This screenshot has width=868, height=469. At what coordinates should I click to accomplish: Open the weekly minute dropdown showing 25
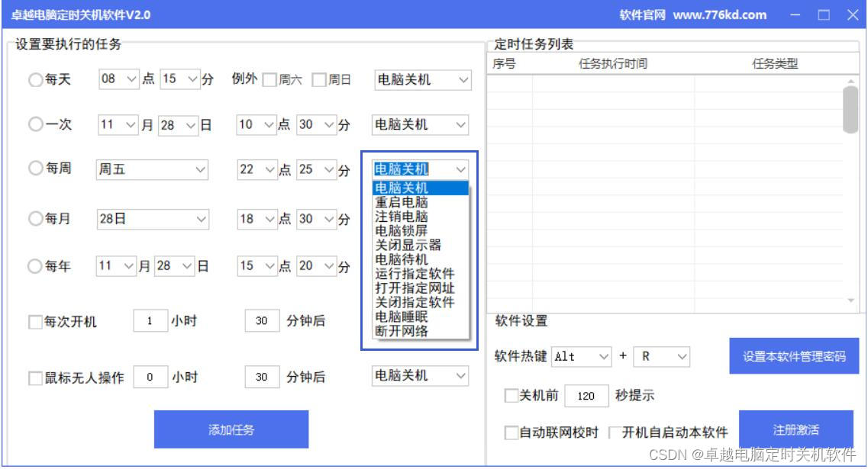tap(317, 169)
